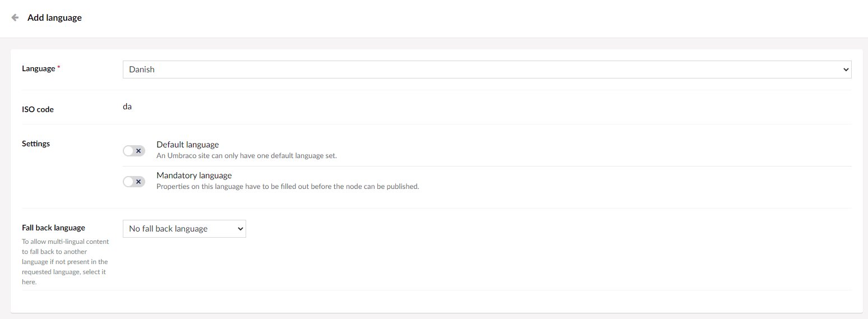Click the chevron arrow of the Language select
This screenshot has height=319, width=868.
coord(846,70)
